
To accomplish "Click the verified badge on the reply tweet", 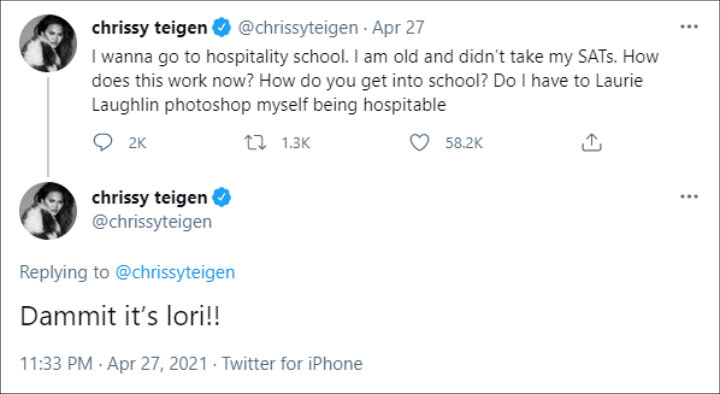I will coord(221,197).
